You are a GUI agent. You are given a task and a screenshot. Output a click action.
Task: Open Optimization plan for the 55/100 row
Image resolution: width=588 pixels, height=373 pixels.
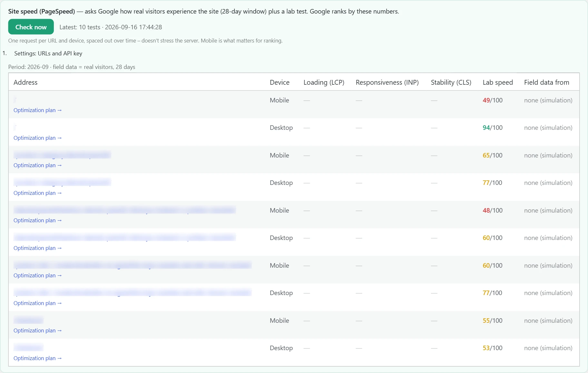click(x=38, y=330)
